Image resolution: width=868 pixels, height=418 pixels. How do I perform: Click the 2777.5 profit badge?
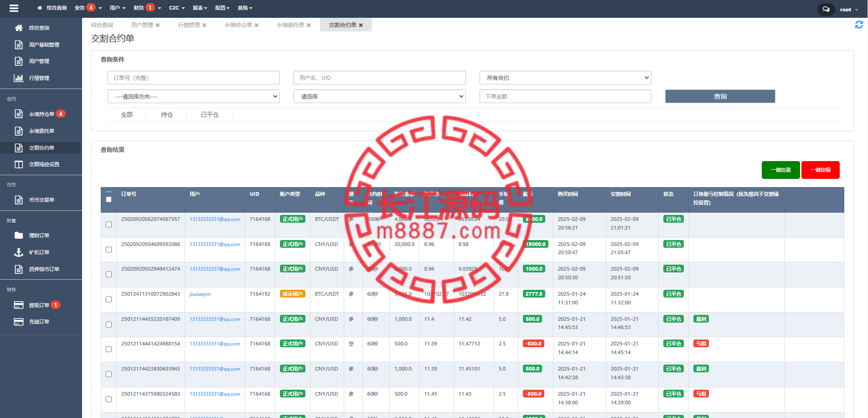pyautogui.click(x=534, y=294)
